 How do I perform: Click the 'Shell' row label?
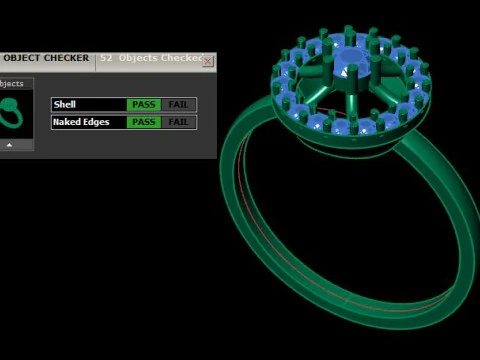65,105
